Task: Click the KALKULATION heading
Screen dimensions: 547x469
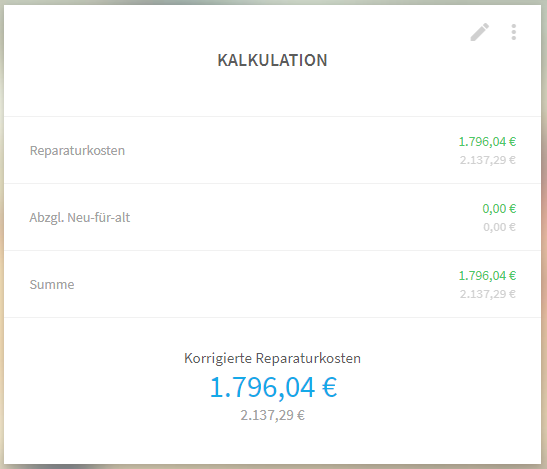Action: [272, 60]
